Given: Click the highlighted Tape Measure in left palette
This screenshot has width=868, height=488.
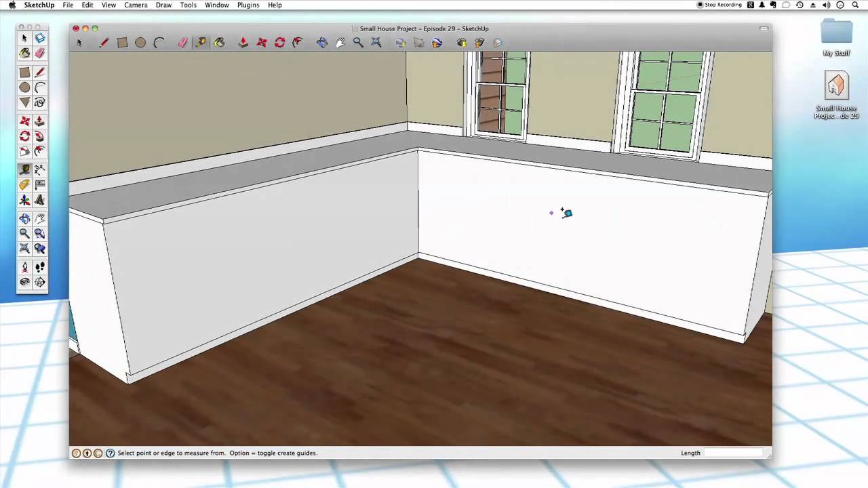Looking at the screenshot, I should (24, 170).
